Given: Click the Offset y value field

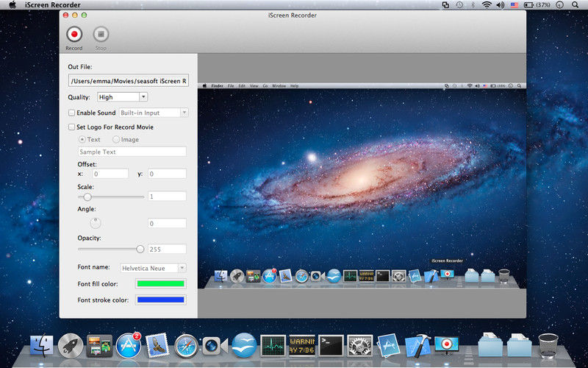Looking at the screenshot, I should coord(168,174).
